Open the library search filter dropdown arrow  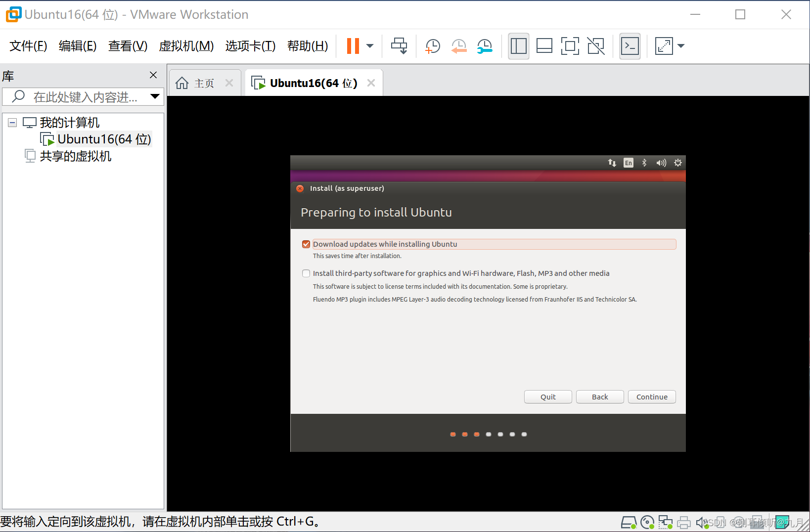click(x=155, y=96)
